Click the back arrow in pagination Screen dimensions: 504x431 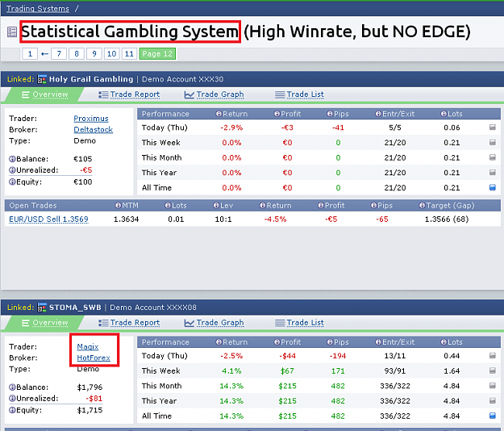click(x=44, y=54)
